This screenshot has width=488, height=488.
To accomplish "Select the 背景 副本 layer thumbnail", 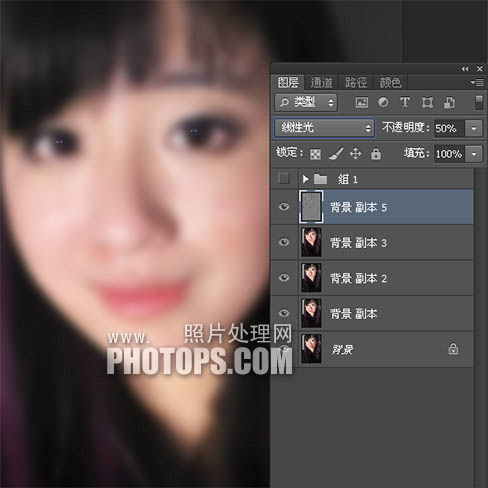I will click(311, 313).
